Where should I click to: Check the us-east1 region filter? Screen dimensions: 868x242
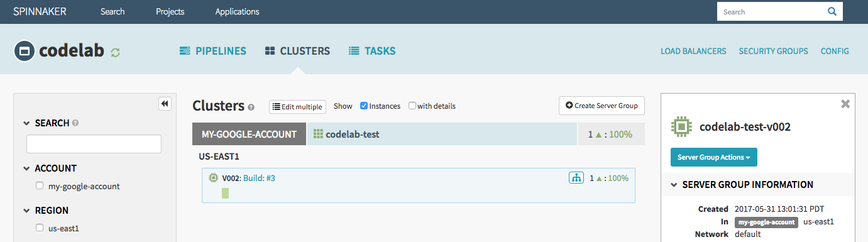40,228
